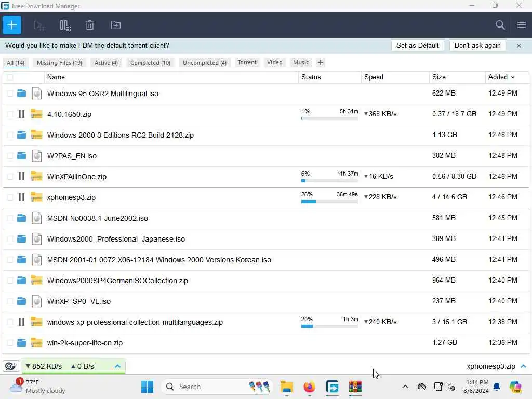Viewport: 532px width, 399px height.
Task: Switch to Active (4) tab
Action: click(x=106, y=63)
